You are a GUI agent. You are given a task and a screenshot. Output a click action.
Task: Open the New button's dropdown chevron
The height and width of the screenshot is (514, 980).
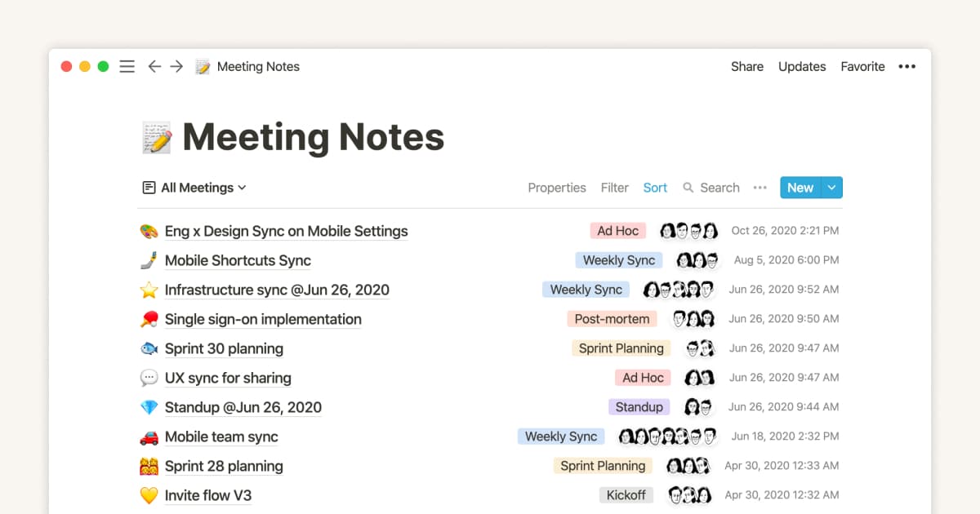(x=832, y=188)
